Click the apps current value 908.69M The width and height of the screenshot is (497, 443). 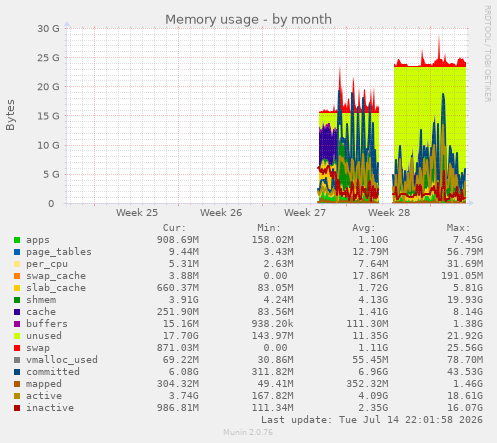point(178,240)
